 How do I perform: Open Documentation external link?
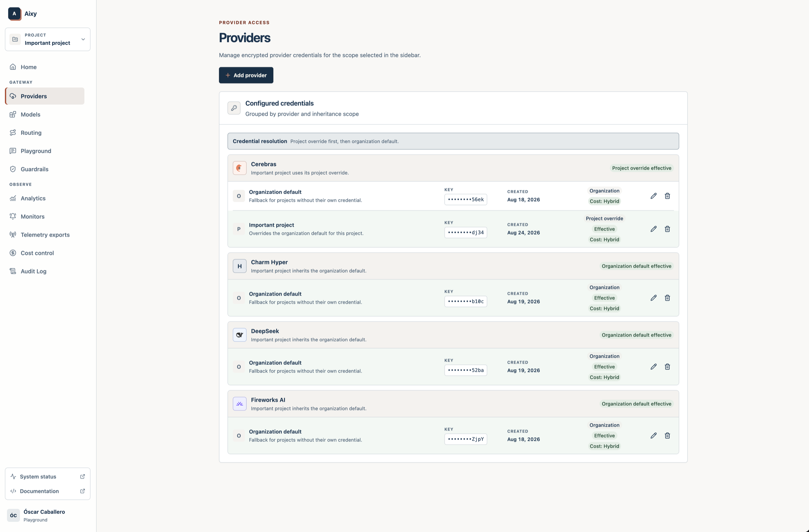48,491
